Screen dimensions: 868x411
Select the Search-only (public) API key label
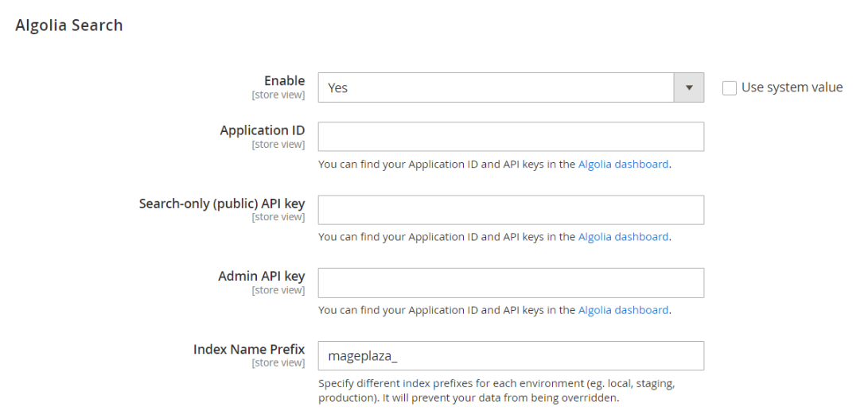(x=221, y=204)
